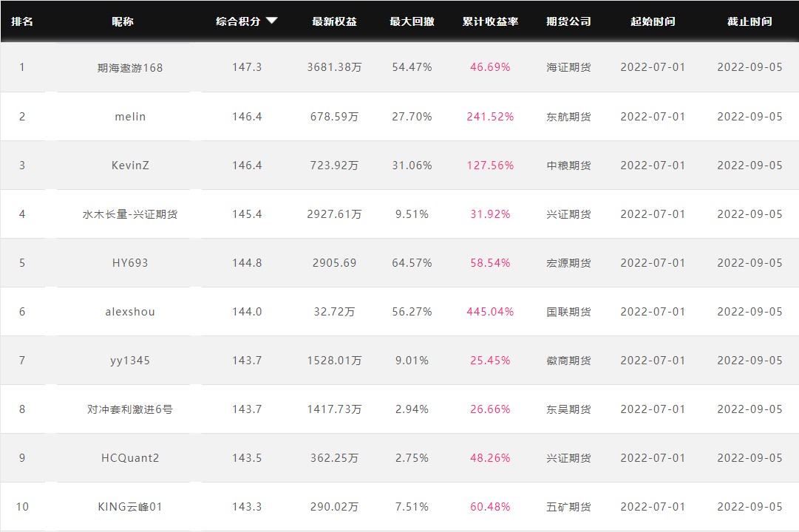
Task: Open nickname 期海遨游168
Action: pyautogui.click(x=130, y=68)
